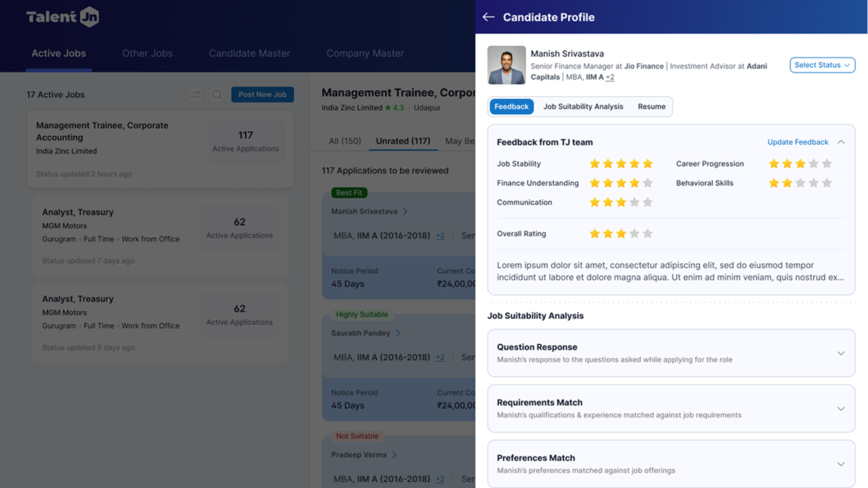
Task: Set Communication rating to fourth star
Action: [634, 203]
